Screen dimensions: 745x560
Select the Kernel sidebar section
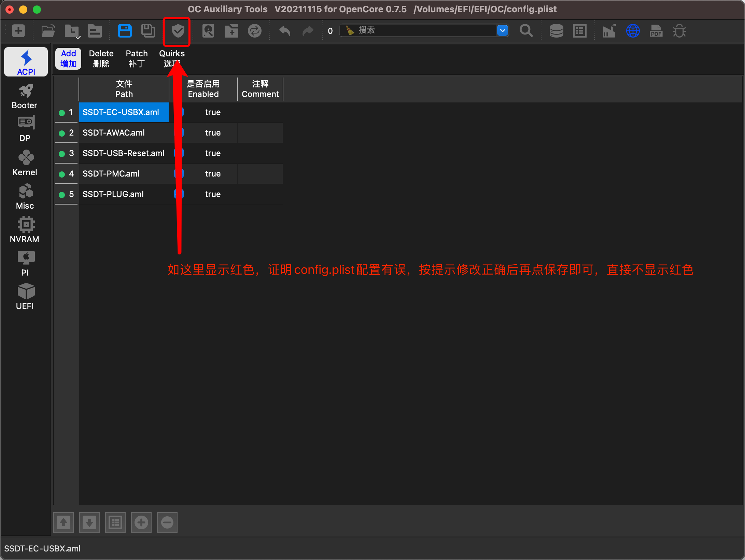25,163
